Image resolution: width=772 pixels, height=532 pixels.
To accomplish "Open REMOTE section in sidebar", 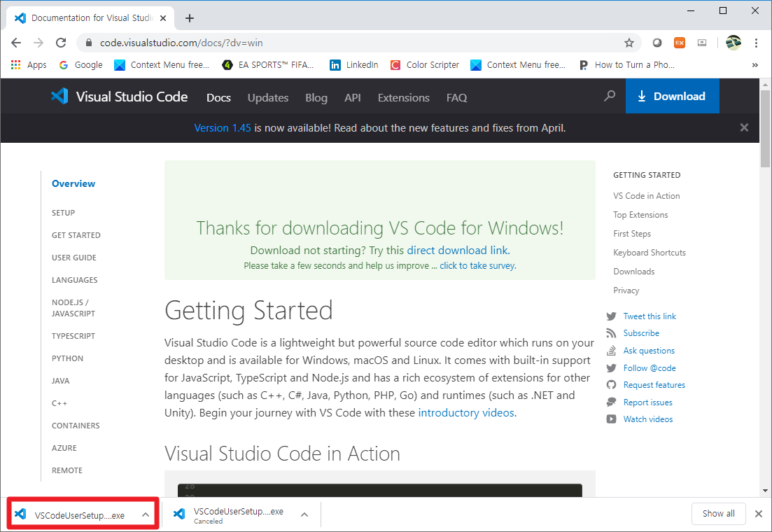I will (x=67, y=470).
